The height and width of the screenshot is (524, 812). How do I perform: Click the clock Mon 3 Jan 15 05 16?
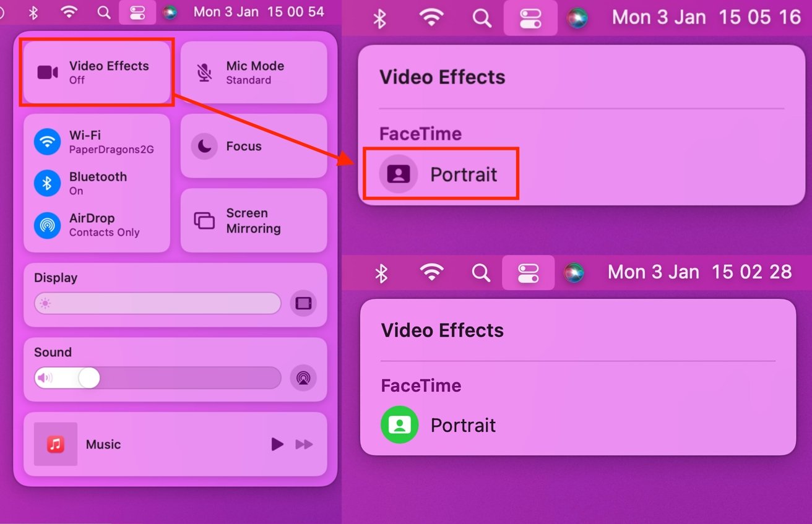pyautogui.click(x=706, y=17)
